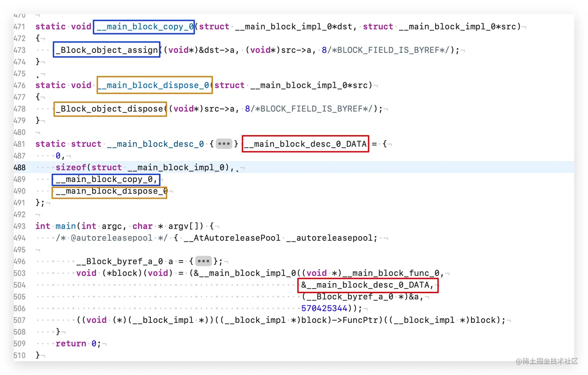Expand folded code on line 481
Viewport: 588px width, 375px height.
click(224, 144)
